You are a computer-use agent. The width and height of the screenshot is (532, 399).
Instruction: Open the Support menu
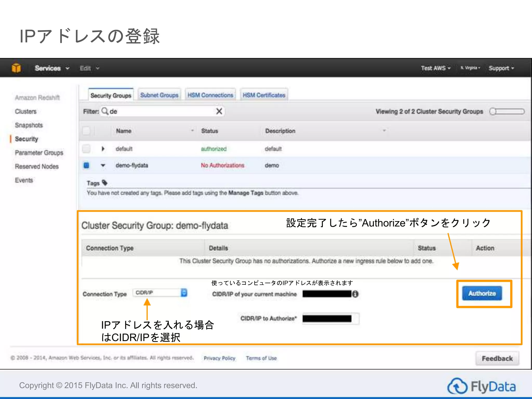pos(501,68)
